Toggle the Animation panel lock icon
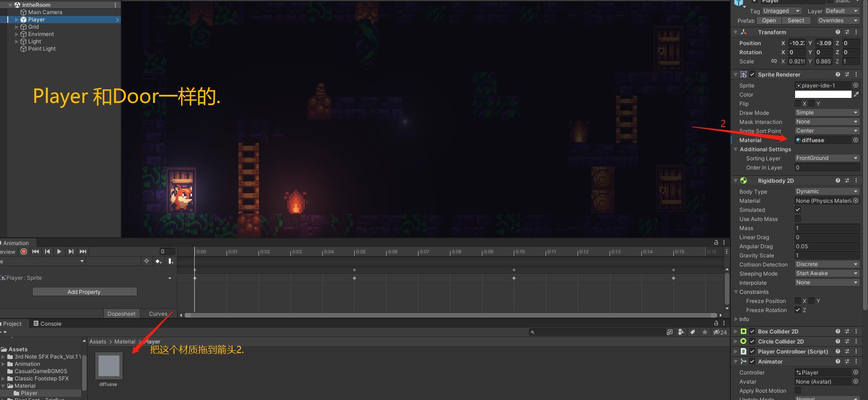Image resolution: width=868 pixels, height=400 pixels. tap(716, 242)
